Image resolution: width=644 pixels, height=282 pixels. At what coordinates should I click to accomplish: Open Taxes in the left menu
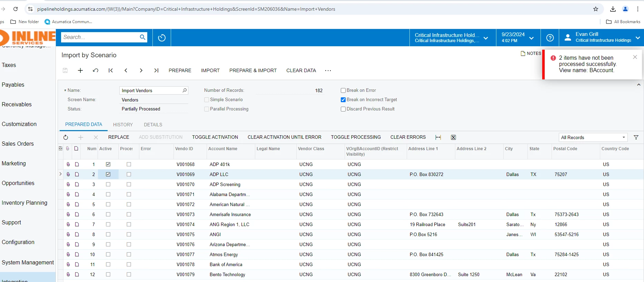point(9,65)
